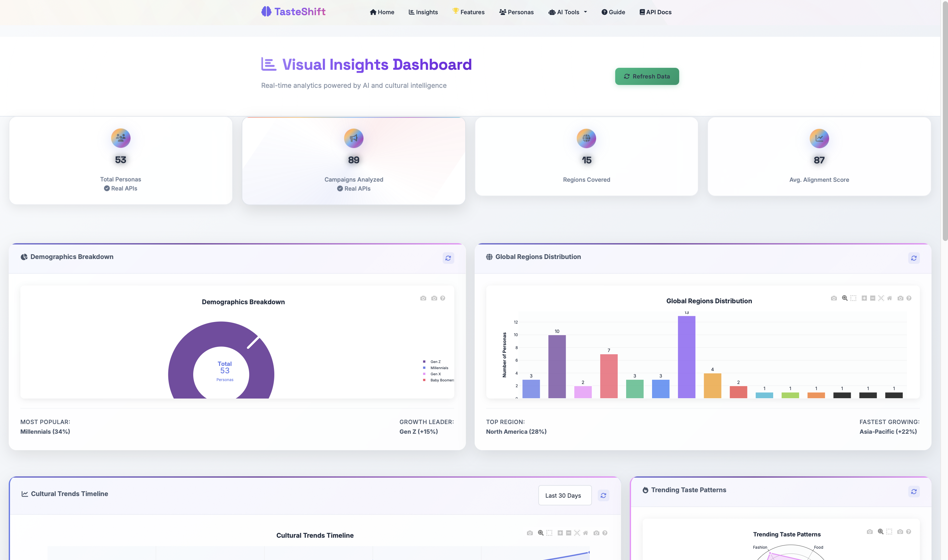Image resolution: width=948 pixels, height=560 pixels.
Task: Toggle Gen Z legend entry in donut chart
Action: (435, 361)
